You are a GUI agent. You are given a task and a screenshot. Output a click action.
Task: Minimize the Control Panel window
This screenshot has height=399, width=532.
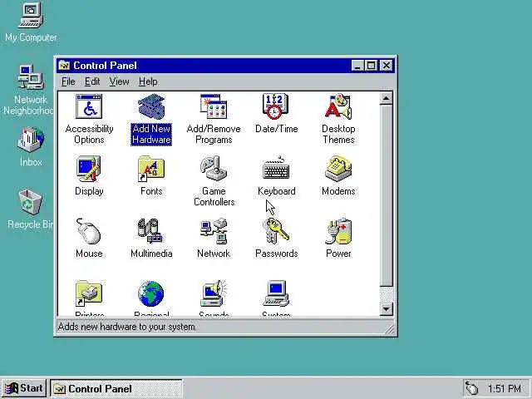[x=357, y=65]
